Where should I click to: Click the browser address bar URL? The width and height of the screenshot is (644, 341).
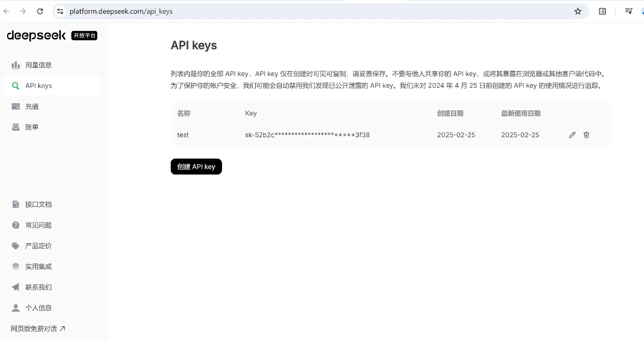tap(121, 11)
